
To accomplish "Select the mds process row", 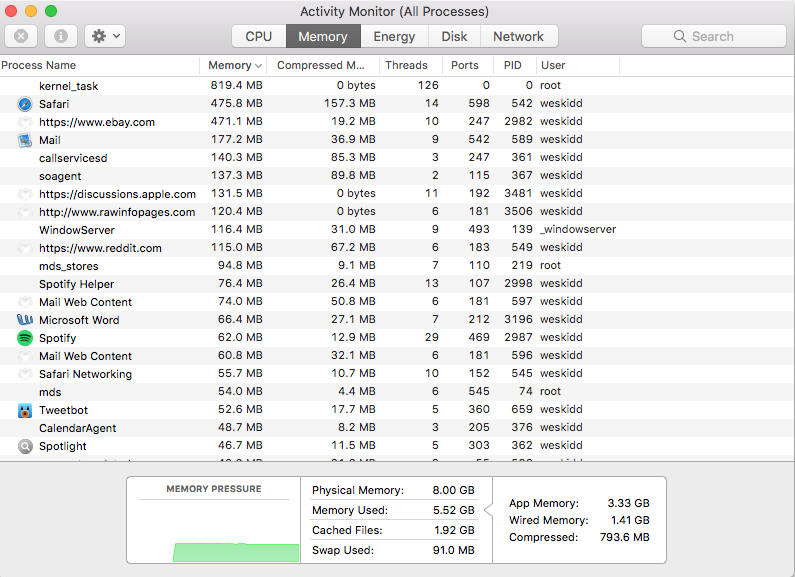I will tap(397, 392).
